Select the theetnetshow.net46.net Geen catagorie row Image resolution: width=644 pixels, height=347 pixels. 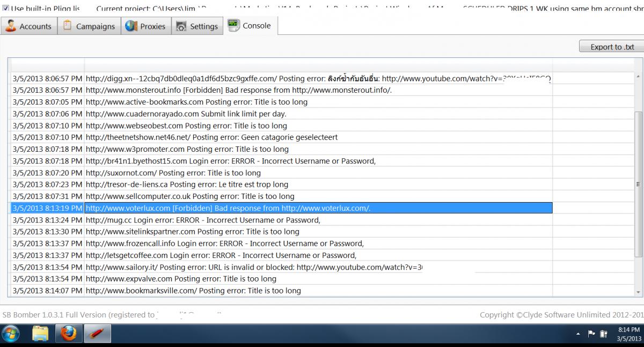pyautogui.click(x=282, y=137)
